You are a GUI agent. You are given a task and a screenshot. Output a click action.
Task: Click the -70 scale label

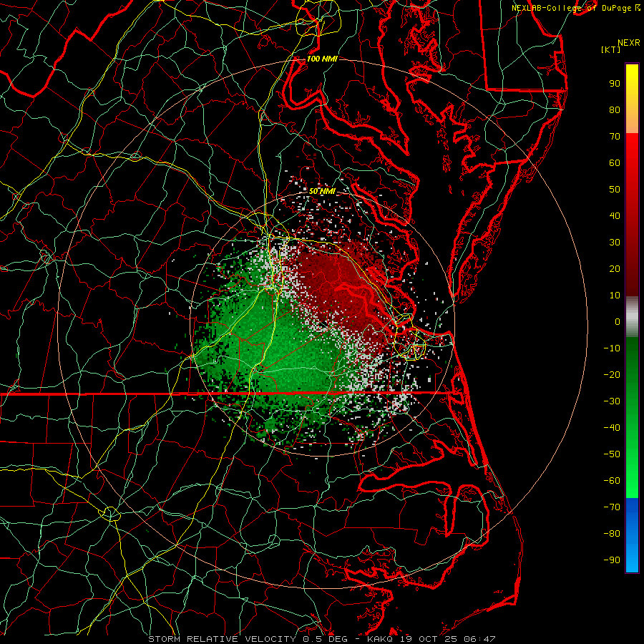pyautogui.click(x=612, y=507)
